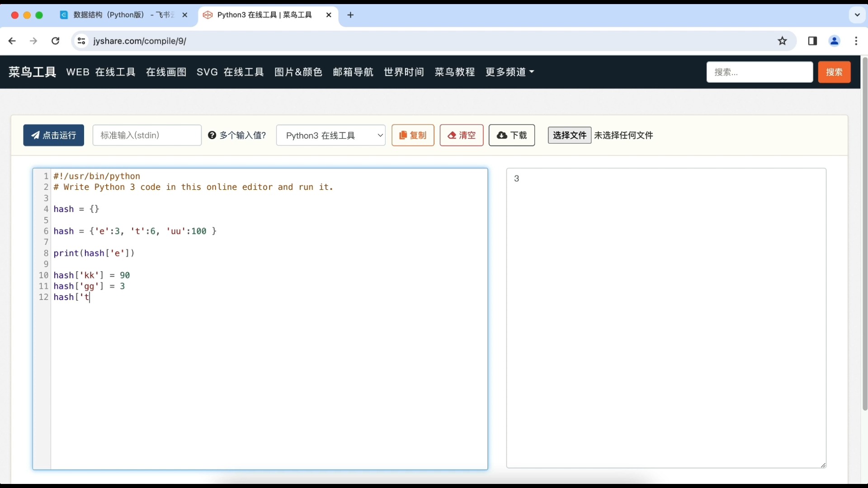Click the hash = {} line

point(76,209)
